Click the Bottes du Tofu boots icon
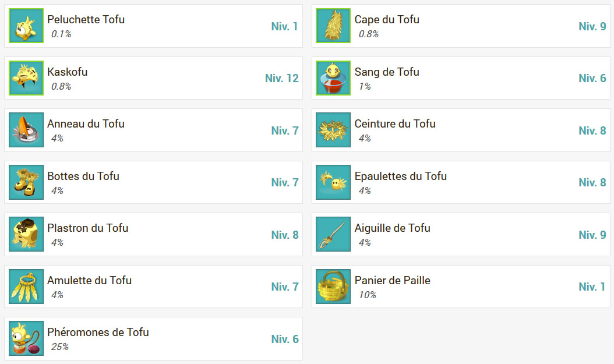614x364 pixels. click(x=26, y=182)
